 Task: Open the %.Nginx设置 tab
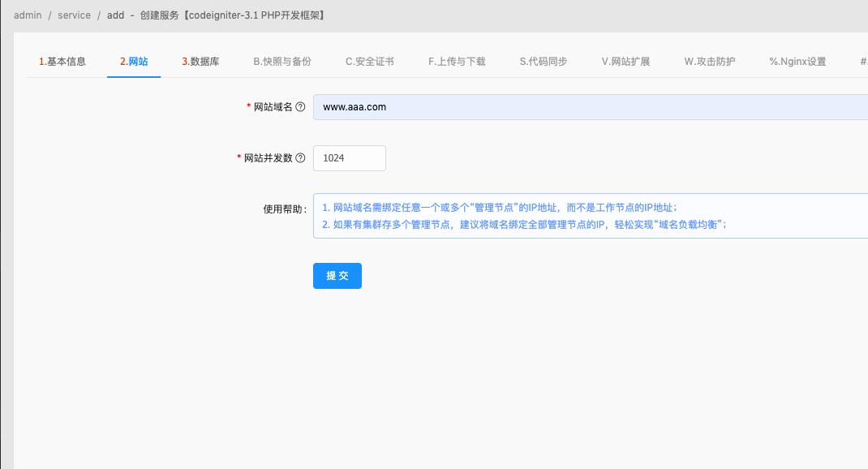coord(797,62)
